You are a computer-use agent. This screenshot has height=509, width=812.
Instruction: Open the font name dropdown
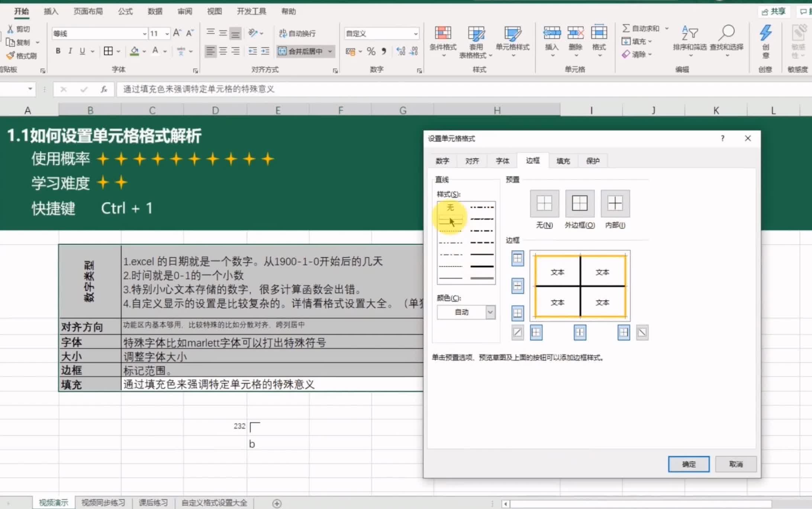click(x=144, y=34)
